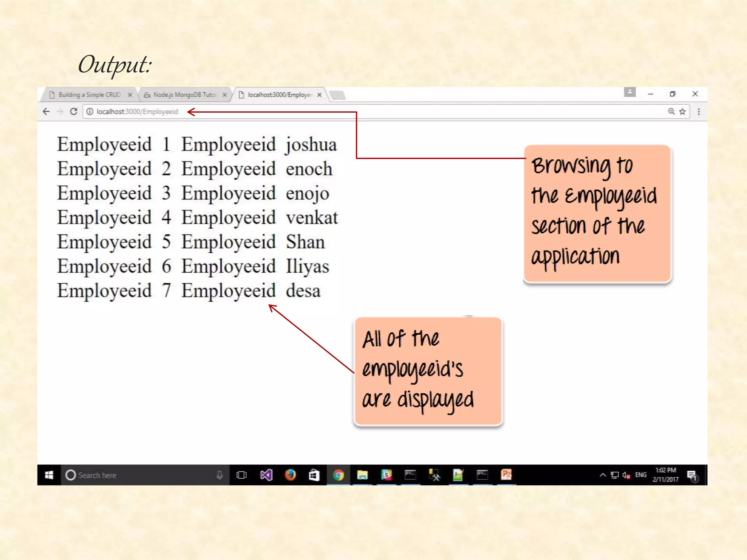The width and height of the screenshot is (747, 560).
Task: Open the Action Center notifications icon
Action: (692, 475)
